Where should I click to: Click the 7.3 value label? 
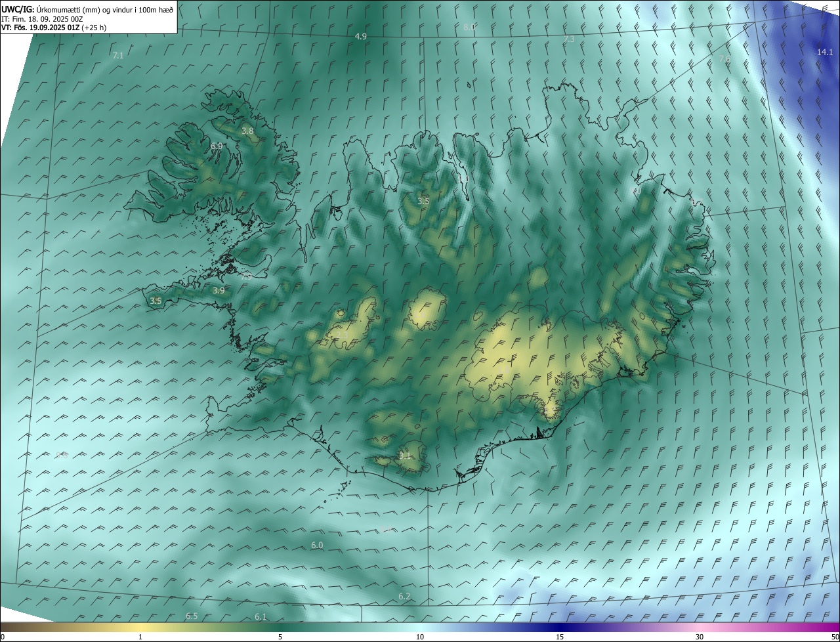click(569, 39)
